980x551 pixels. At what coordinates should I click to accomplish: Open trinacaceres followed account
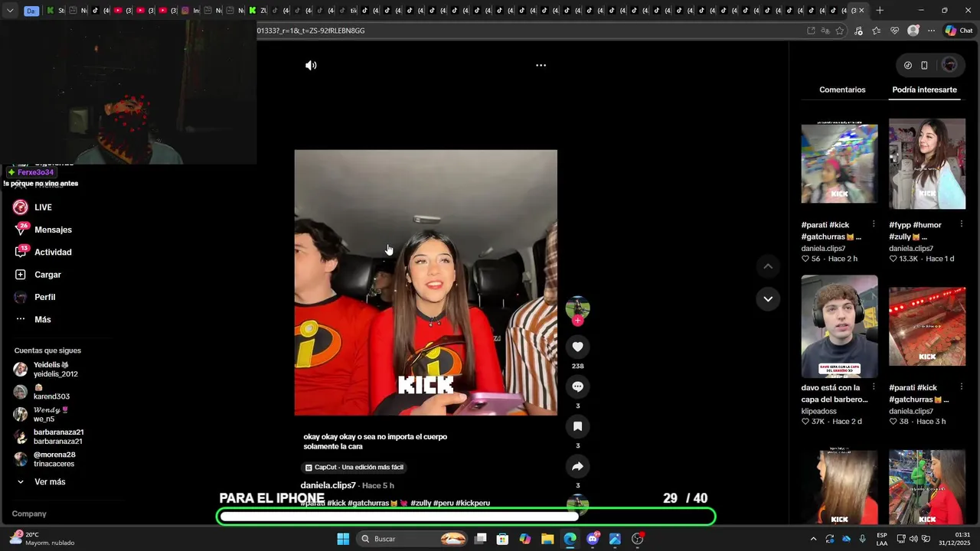coord(44,459)
